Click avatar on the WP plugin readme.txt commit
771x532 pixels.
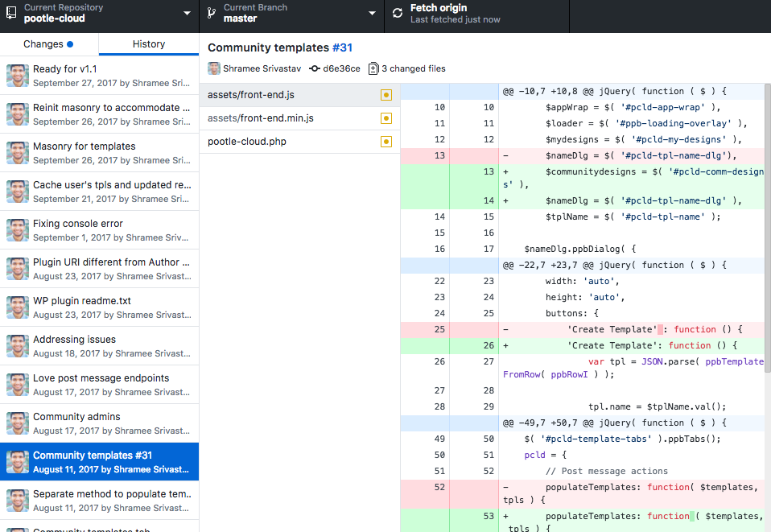18,307
